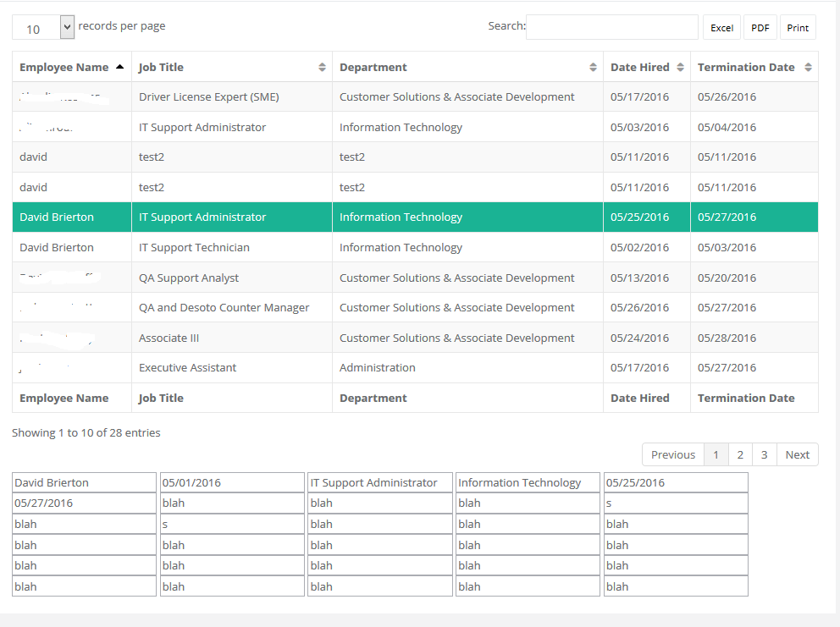Click the IT Support Administrator detail field
The width and height of the screenshot is (840, 627).
[x=380, y=482]
